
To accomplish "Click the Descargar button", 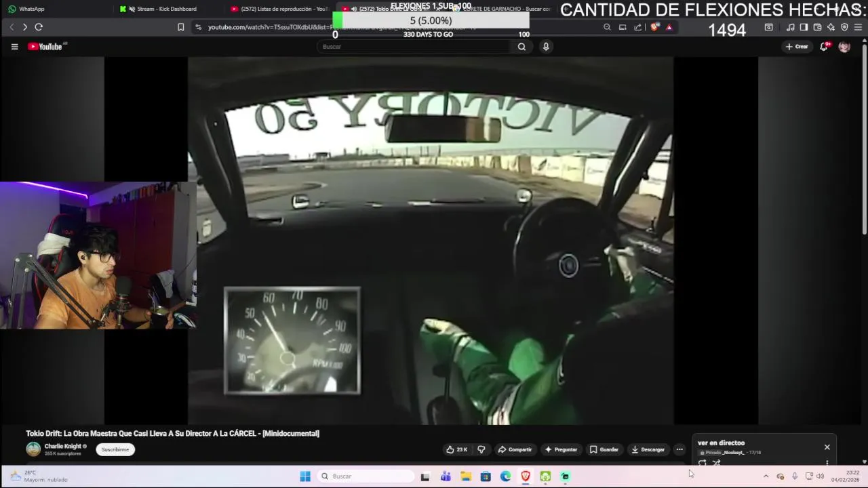I will (x=648, y=449).
